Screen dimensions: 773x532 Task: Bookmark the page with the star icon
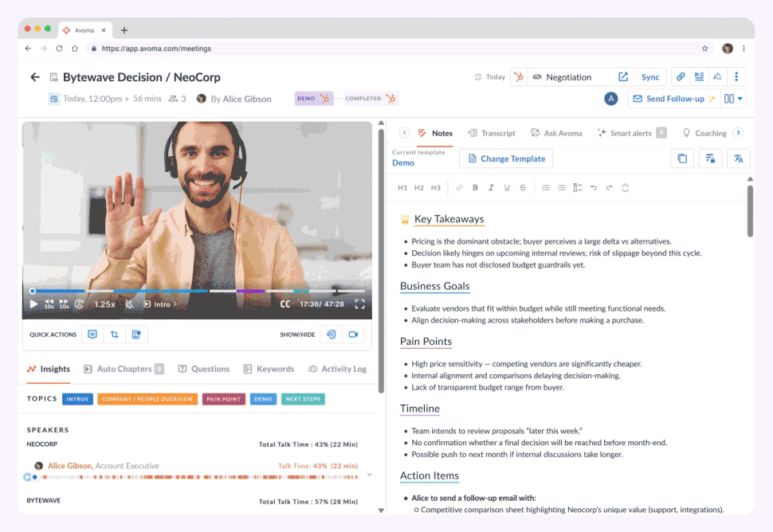click(x=705, y=49)
